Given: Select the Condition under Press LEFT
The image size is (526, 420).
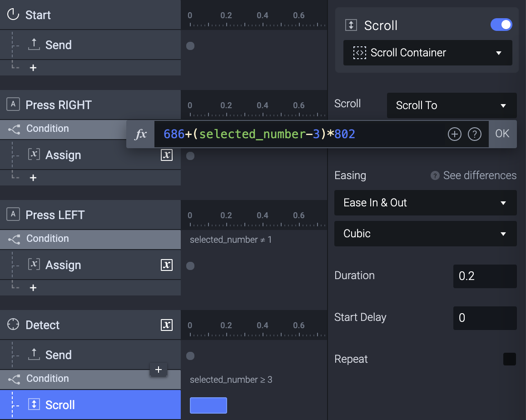Looking at the screenshot, I should 90,240.
